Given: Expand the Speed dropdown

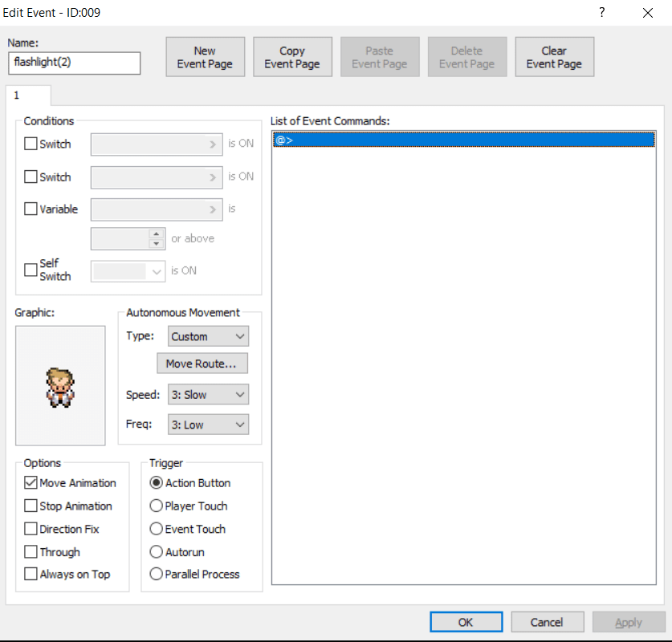Looking at the screenshot, I should [208, 395].
